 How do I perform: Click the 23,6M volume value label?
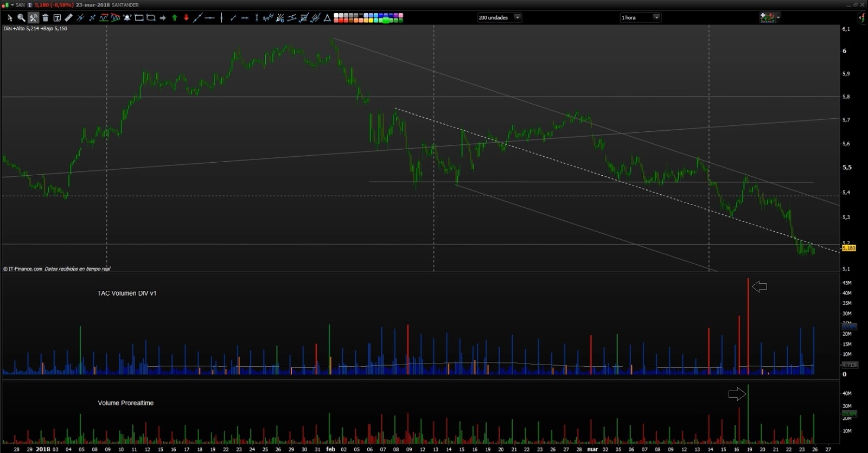[x=849, y=413]
